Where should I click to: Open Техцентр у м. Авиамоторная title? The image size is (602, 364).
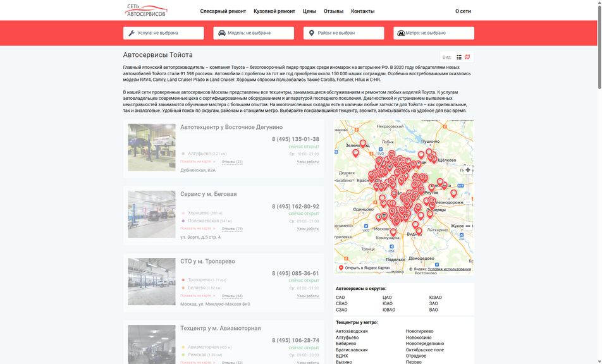[x=221, y=329]
